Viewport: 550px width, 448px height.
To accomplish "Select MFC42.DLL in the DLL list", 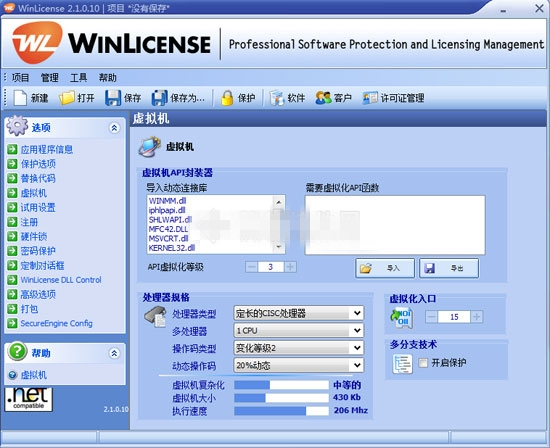I will pos(168,229).
